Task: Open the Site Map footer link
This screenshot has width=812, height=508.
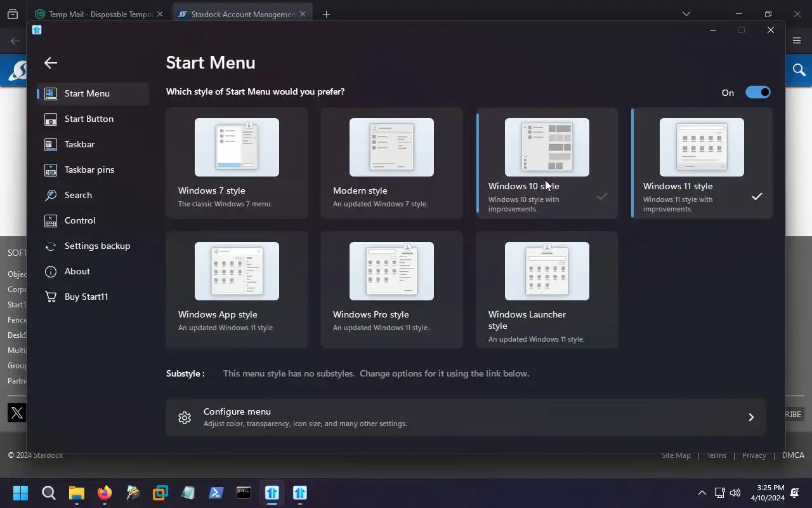Action: [676, 455]
